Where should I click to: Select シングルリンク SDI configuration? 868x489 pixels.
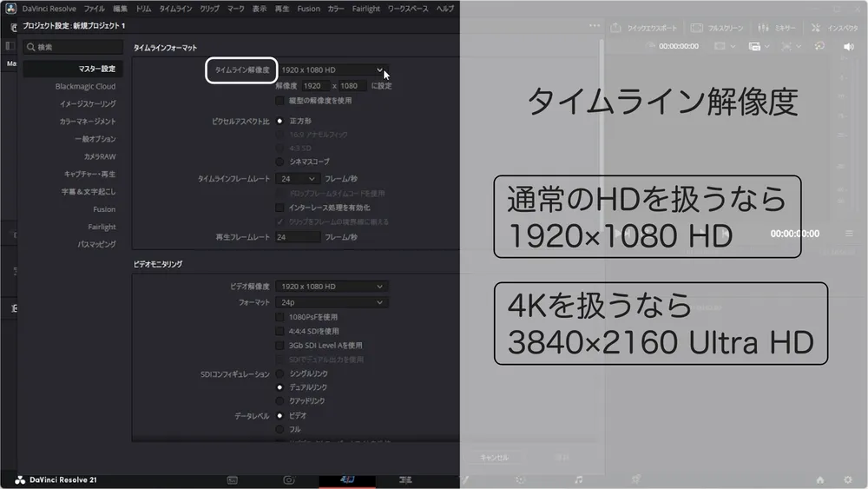click(x=279, y=373)
